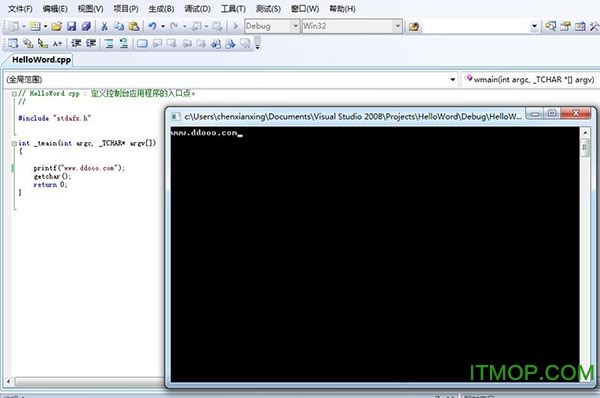Click the New Project toolbar icon
Image resolution: width=600 pixels, height=398 pixels.
click(14, 26)
